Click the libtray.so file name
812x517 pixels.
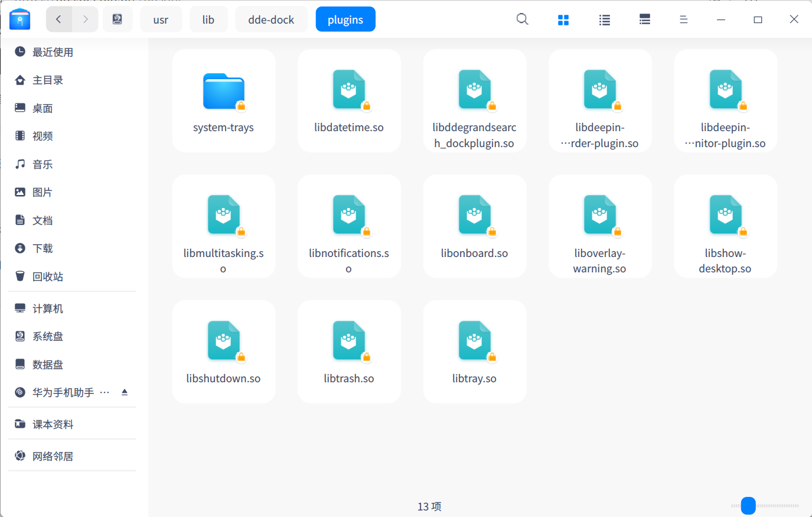pyautogui.click(x=474, y=379)
